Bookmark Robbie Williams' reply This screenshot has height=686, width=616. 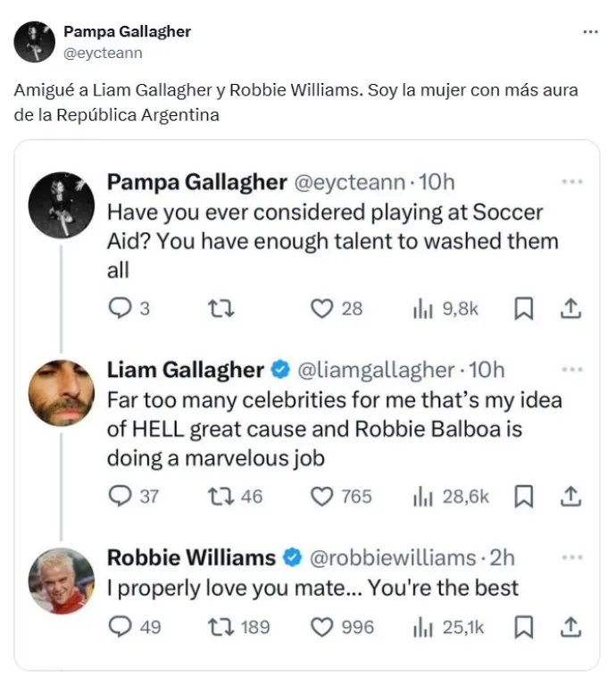click(x=525, y=627)
